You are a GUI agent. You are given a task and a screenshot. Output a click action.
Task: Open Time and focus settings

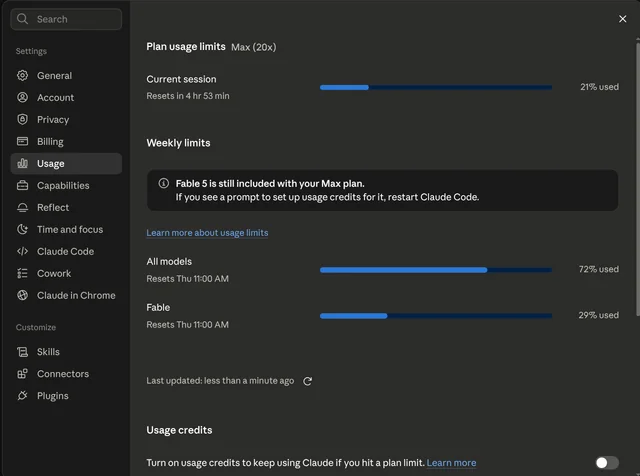(x=66, y=229)
